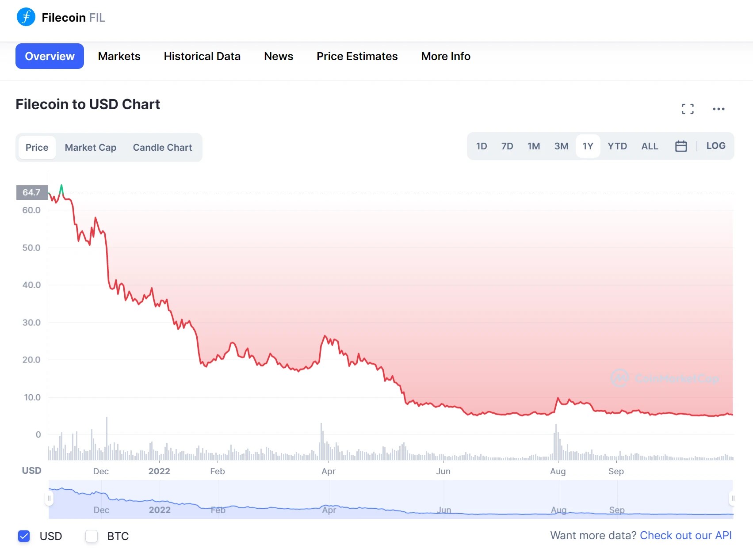Viewport: 753px width, 560px height.
Task: Click the Filecoin to USD Chart heading
Action: click(88, 104)
